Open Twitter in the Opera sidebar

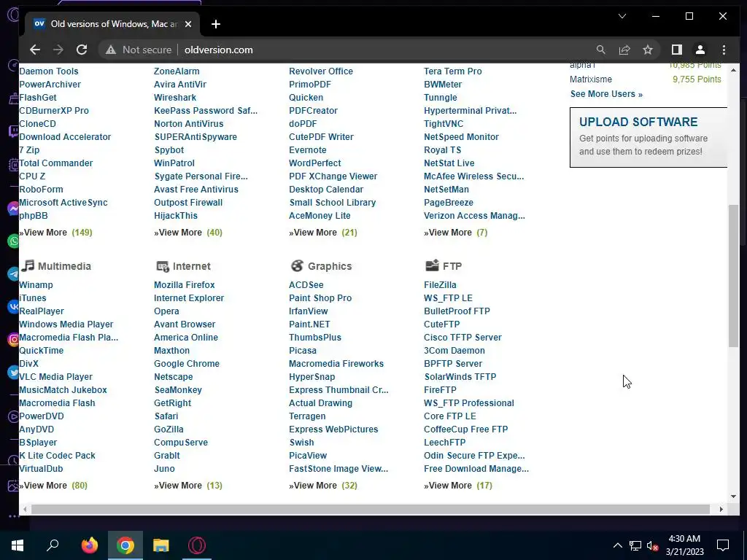click(x=13, y=373)
